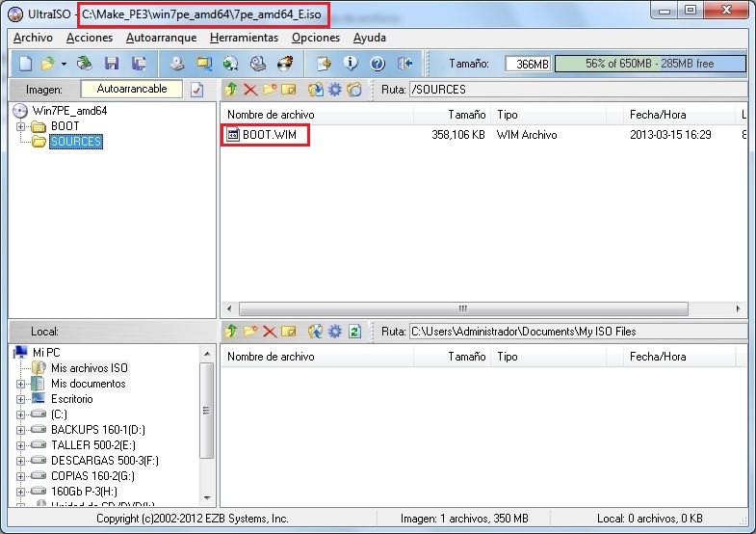756x534 pixels.
Task: Click the New image toolbar icon
Action: (25, 64)
